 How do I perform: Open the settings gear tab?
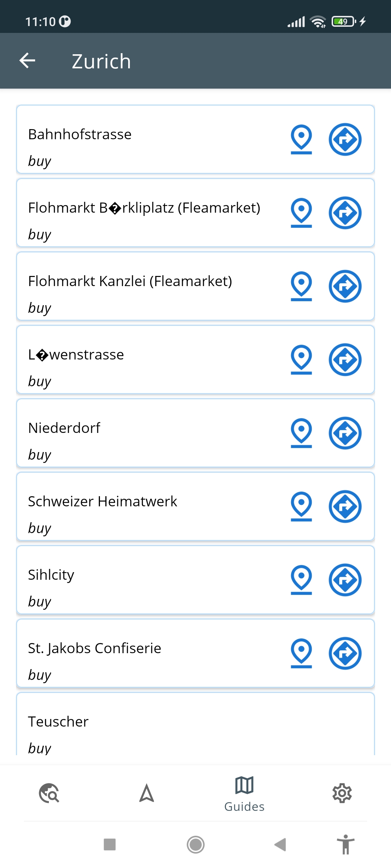point(342,793)
